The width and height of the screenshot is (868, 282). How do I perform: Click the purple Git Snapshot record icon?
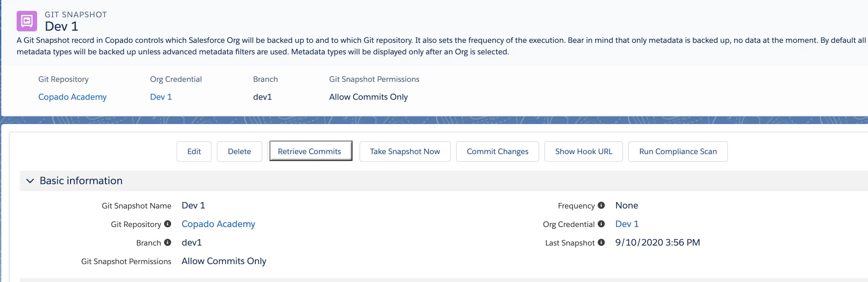(x=27, y=21)
